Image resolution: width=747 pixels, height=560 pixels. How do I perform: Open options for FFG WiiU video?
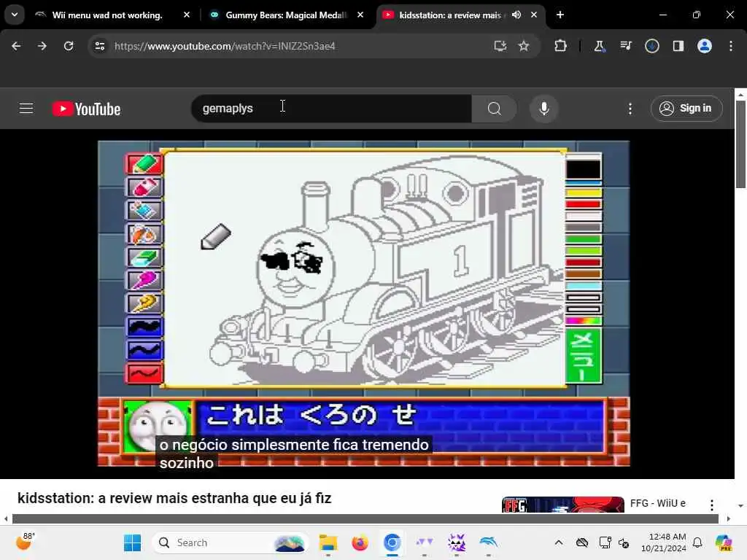(712, 505)
